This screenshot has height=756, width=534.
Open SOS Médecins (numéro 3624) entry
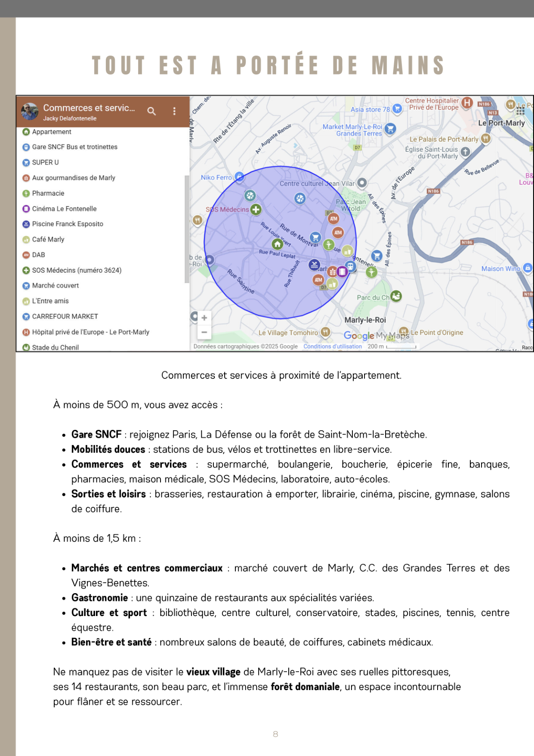(x=72, y=270)
